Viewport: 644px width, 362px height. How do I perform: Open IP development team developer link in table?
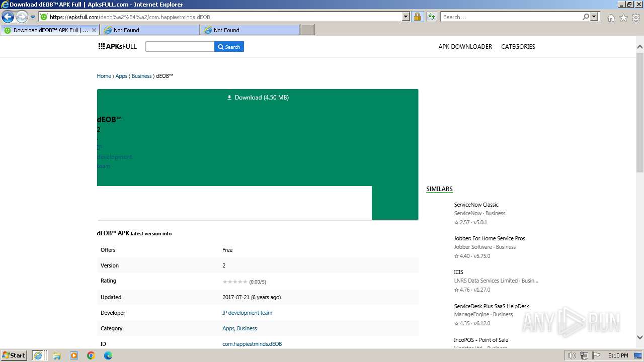247,313
